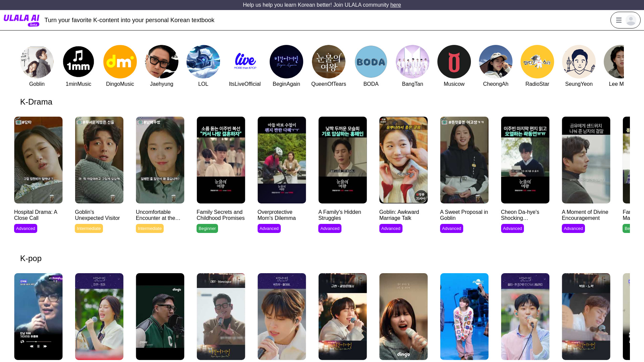Click Intermediate badge under Goblin's Unexpected Visitor
This screenshot has height=362, width=644.
[89, 229]
